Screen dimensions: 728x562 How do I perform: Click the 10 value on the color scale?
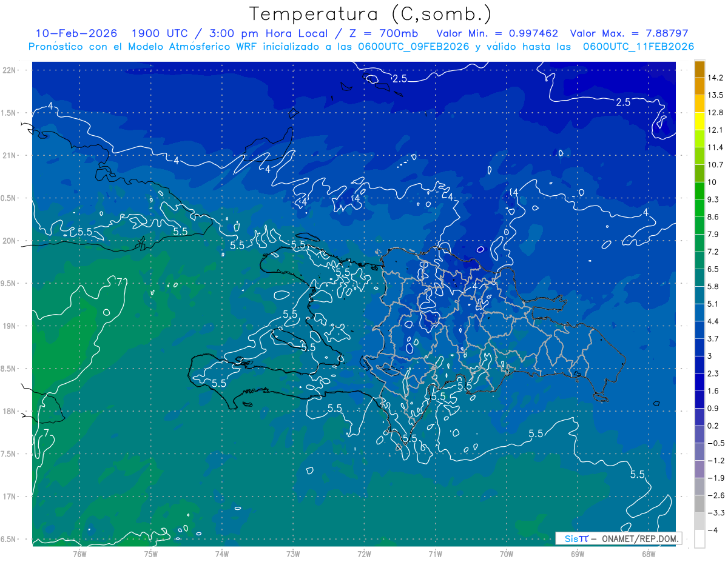pyautogui.click(x=712, y=182)
